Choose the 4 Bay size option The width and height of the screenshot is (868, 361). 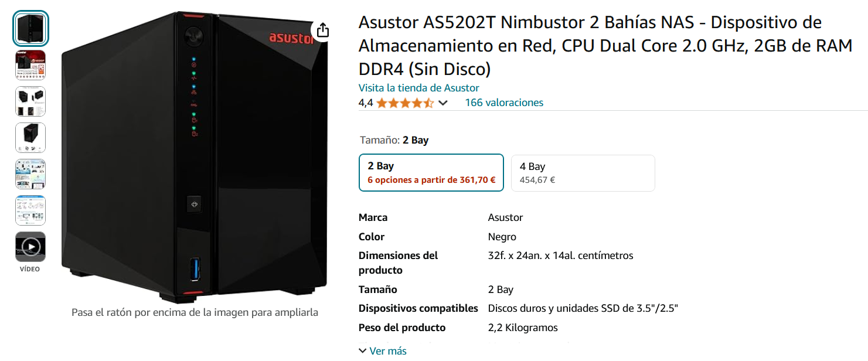tap(583, 172)
